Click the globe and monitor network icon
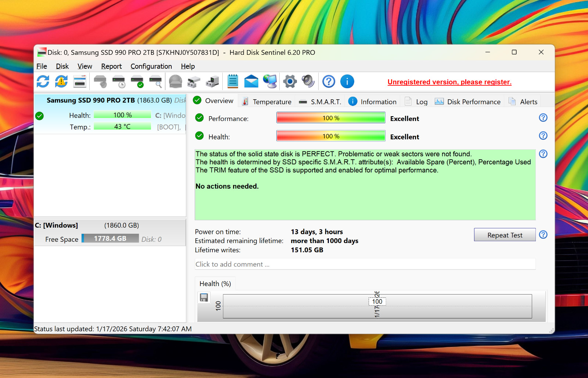Screen dimensions: 588x378 (x=270, y=81)
